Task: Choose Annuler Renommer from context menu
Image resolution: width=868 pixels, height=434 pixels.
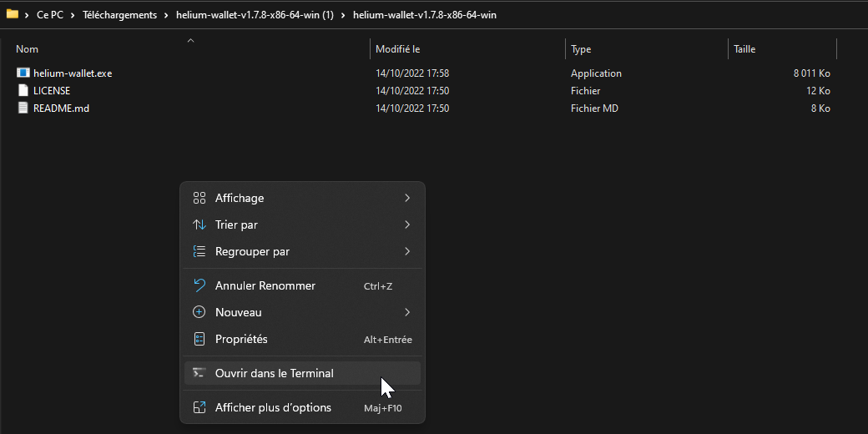Action: point(265,286)
